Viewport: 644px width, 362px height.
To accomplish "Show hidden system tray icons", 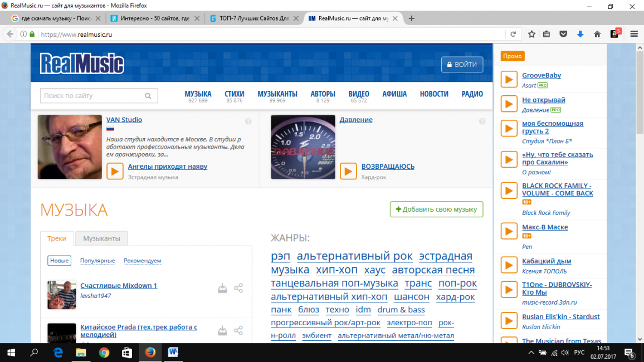I will coord(531,353).
